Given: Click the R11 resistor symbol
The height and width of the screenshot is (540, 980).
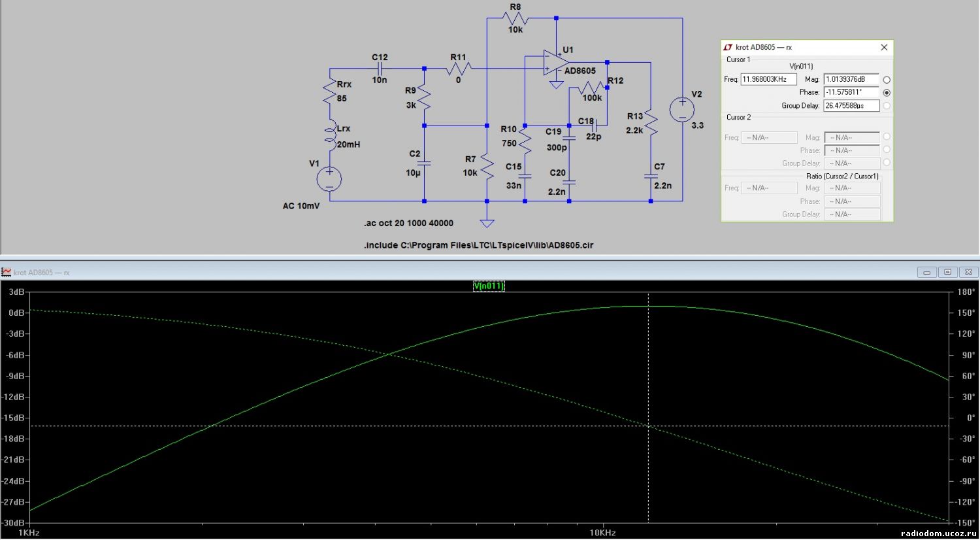Looking at the screenshot, I should [458, 68].
